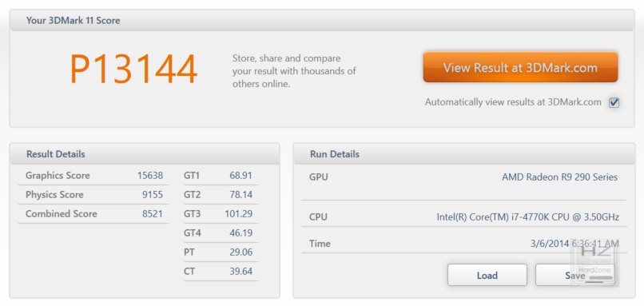Click the GT3 test label
This screenshot has width=644, height=306.
(x=193, y=214)
